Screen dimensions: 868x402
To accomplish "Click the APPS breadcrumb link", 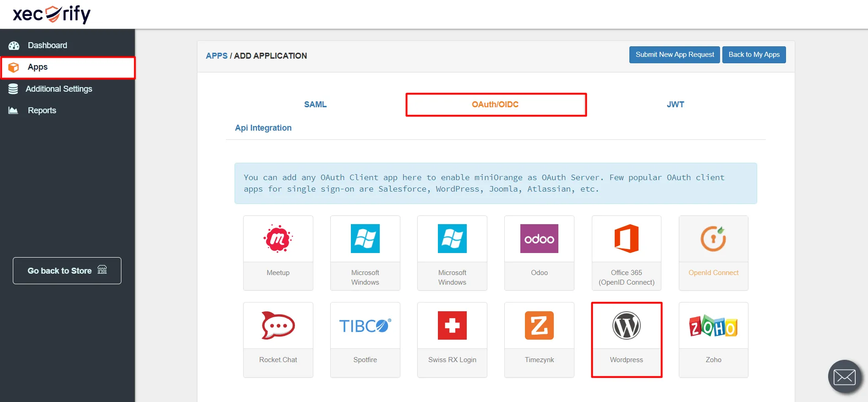I will (x=217, y=56).
